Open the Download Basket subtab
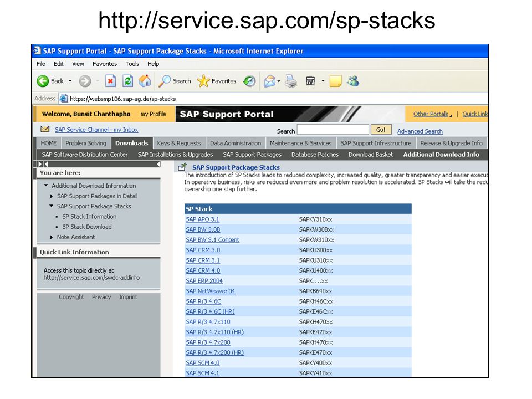 coord(371,155)
